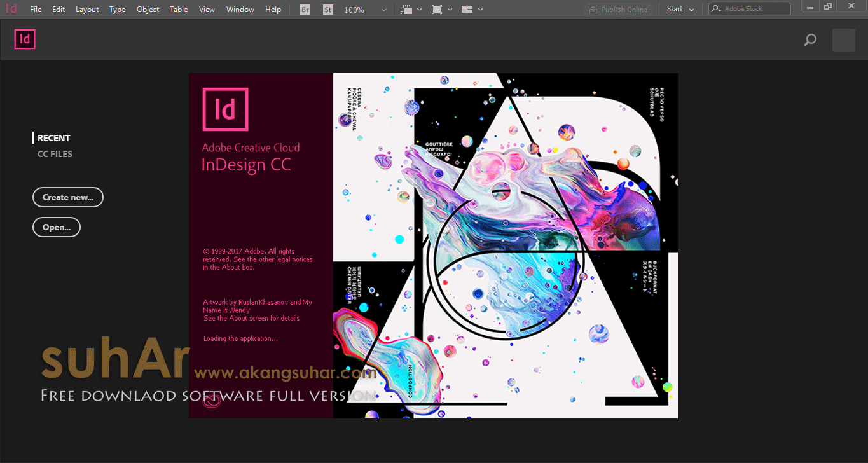Click the pink InDesign logo in Start header

pyautogui.click(x=25, y=39)
